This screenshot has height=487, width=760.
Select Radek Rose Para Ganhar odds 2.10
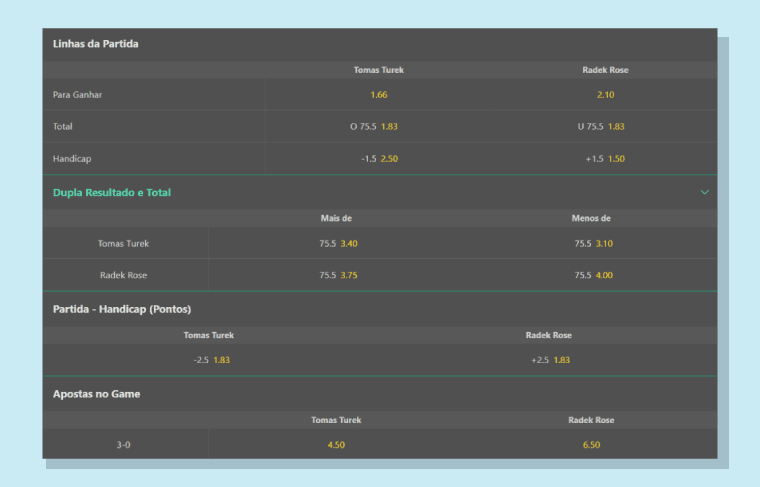(605, 94)
